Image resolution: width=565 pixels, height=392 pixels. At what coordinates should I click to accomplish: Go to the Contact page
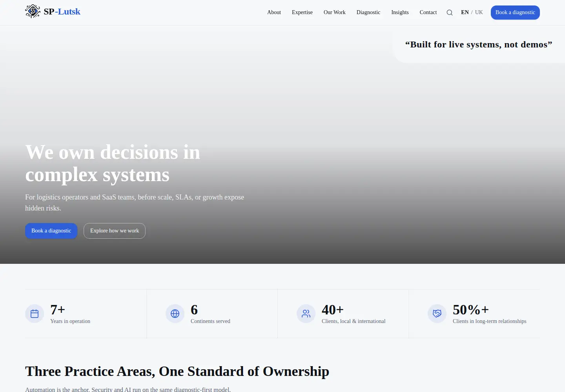coord(428,13)
